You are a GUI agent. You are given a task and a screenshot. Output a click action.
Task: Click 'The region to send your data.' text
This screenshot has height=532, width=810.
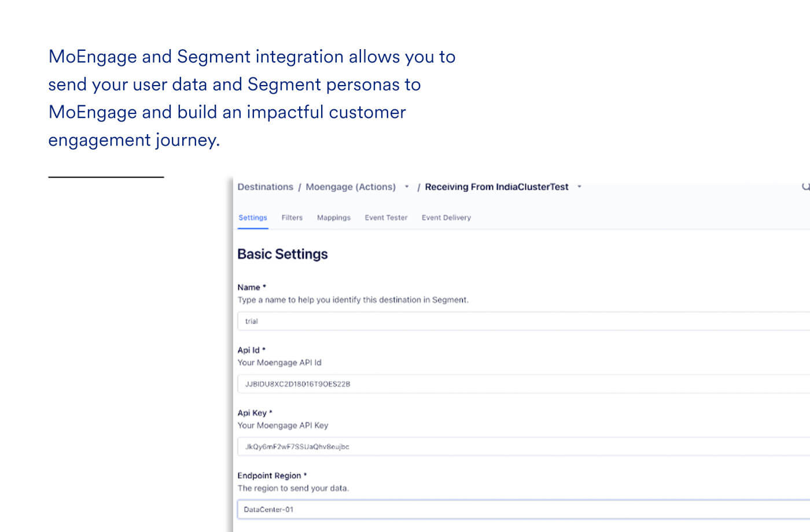point(293,488)
